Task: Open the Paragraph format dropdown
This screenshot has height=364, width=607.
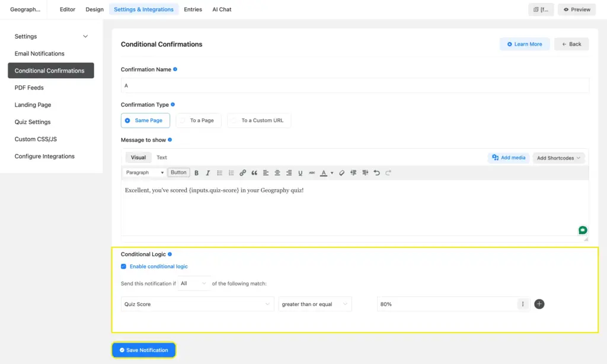Action: pyautogui.click(x=145, y=173)
